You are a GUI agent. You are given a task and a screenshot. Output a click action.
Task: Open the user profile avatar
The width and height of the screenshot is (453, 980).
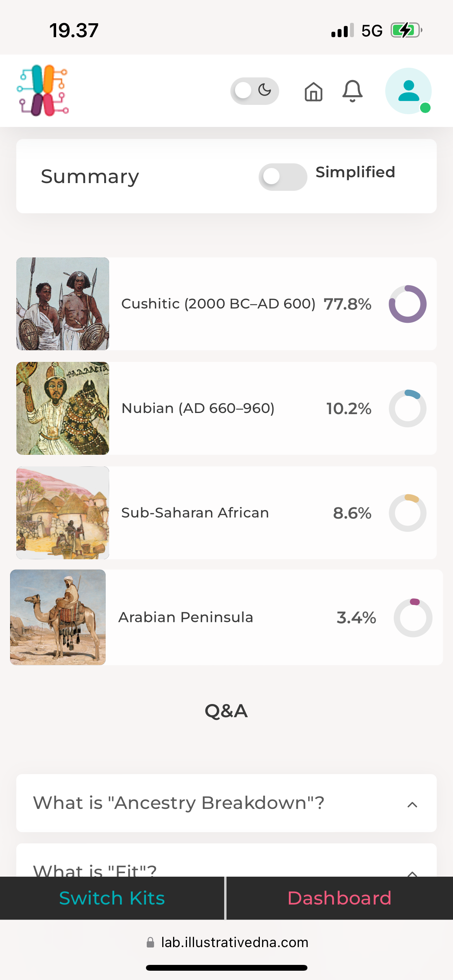[408, 91]
